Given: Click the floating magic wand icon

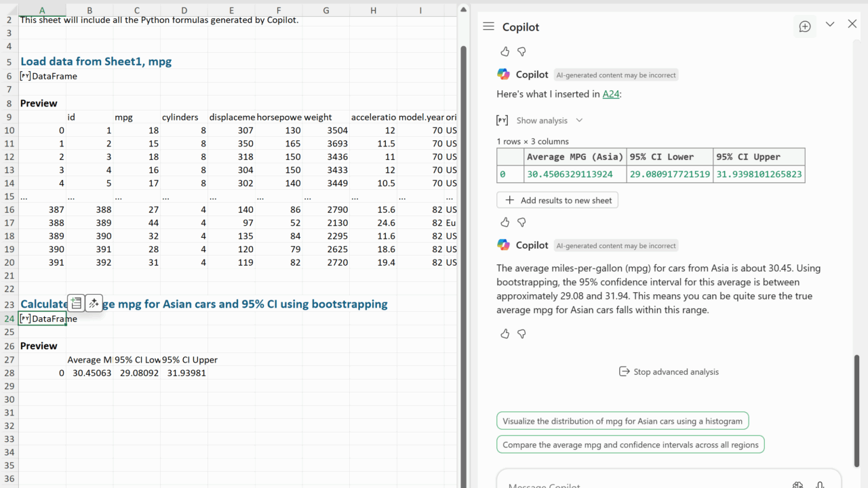Looking at the screenshot, I should (94, 304).
